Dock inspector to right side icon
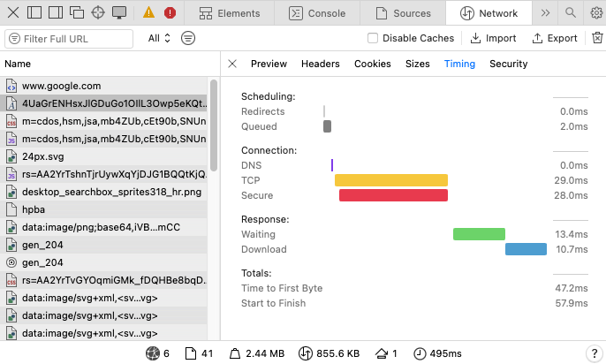The width and height of the screenshot is (606, 364). 56,12
